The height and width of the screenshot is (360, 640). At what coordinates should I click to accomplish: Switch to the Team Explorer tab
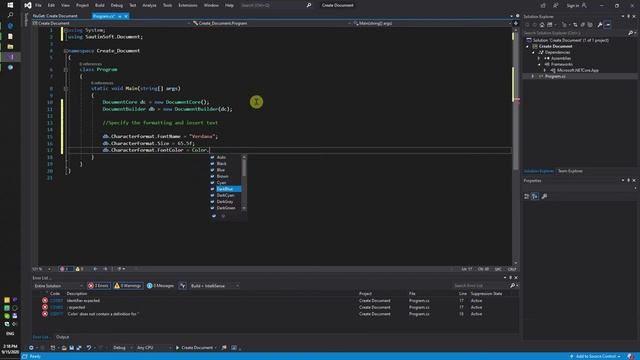(570, 171)
